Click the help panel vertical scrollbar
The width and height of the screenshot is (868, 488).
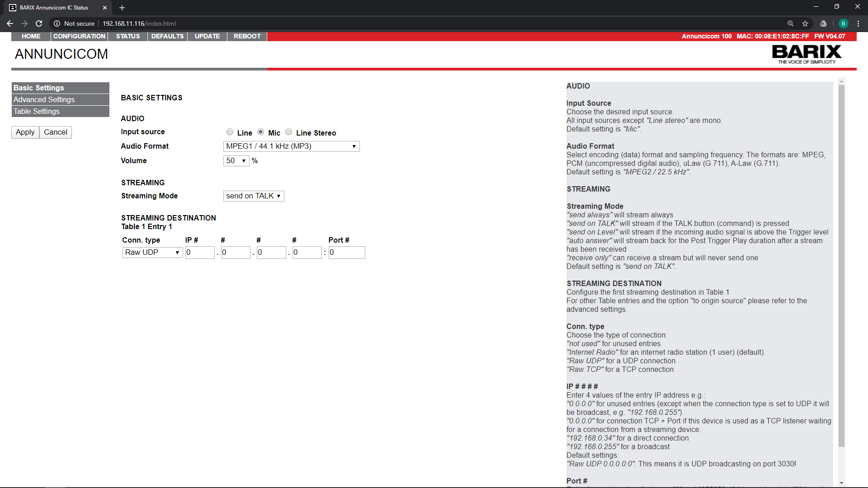pos(841,266)
